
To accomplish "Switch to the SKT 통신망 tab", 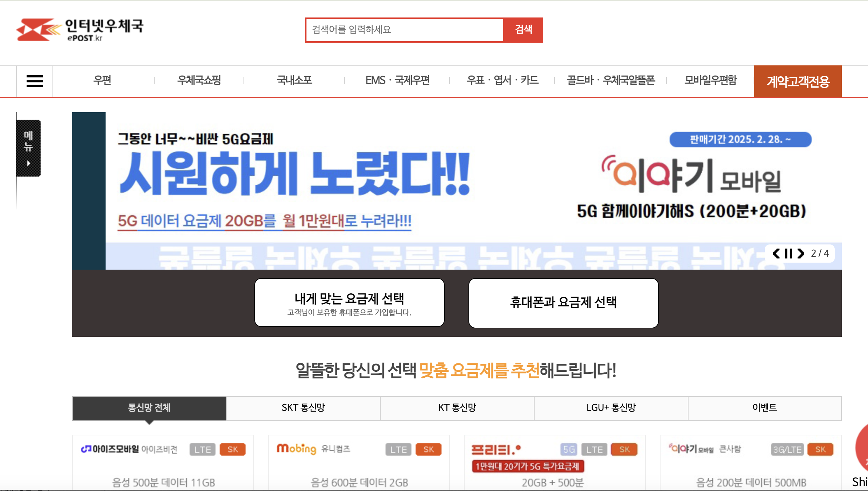I will tap(303, 408).
